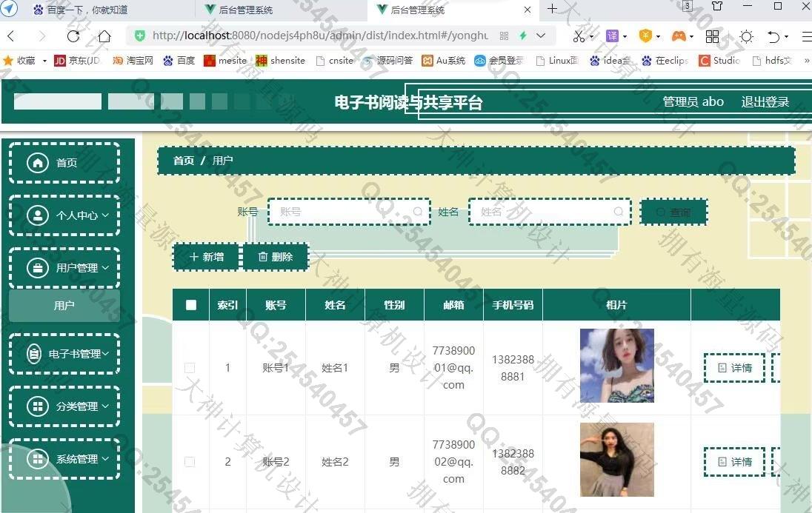Click the scissors icon in browser toolbar
The image size is (812, 513).
click(579, 36)
